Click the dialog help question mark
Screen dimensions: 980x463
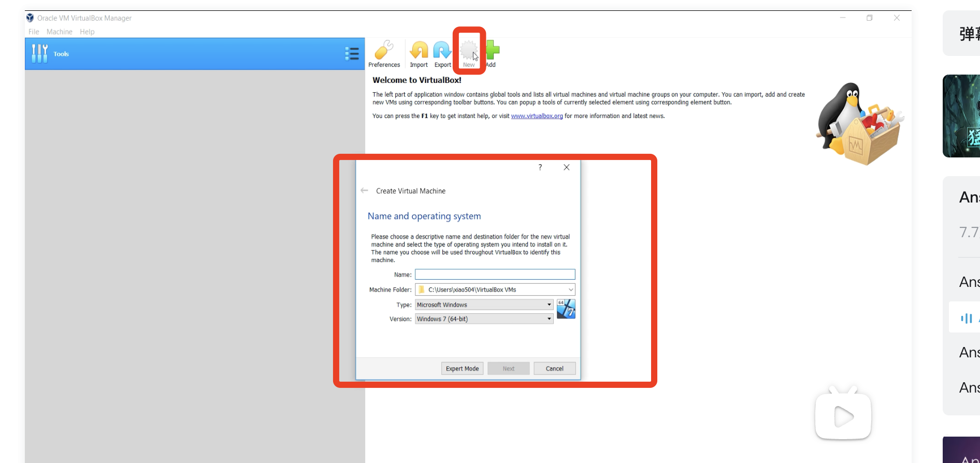pyautogui.click(x=540, y=167)
